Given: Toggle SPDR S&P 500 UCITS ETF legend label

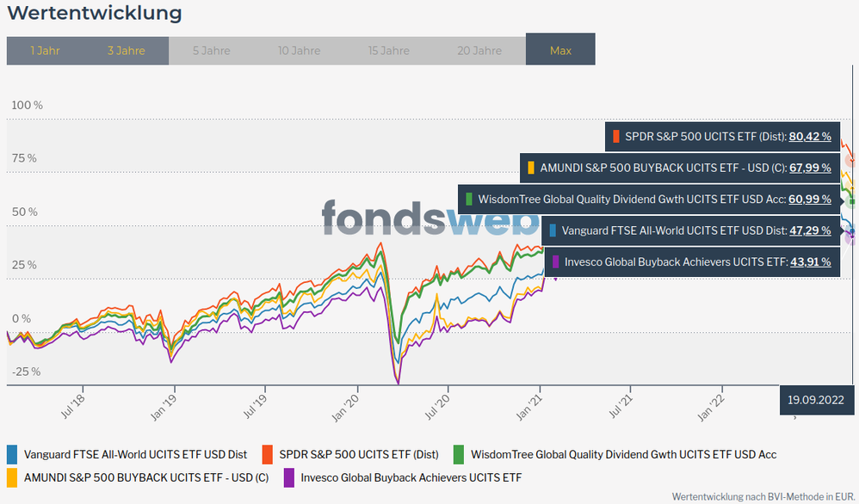Looking at the screenshot, I should pyautogui.click(x=359, y=454).
